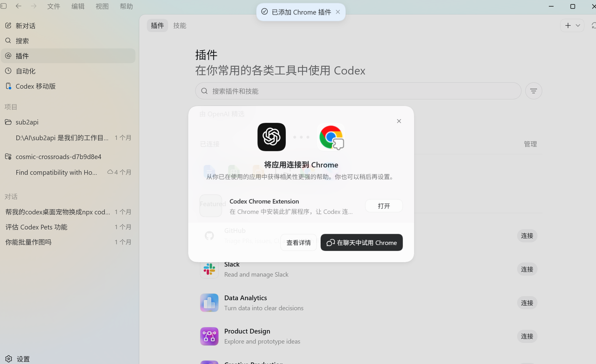
Task: Click 连接 for Product Design
Action: point(527,336)
